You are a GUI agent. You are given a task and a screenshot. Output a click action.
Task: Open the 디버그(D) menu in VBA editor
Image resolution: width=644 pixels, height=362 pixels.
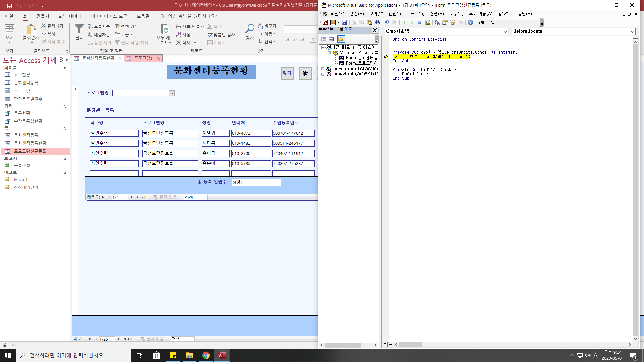click(x=415, y=14)
